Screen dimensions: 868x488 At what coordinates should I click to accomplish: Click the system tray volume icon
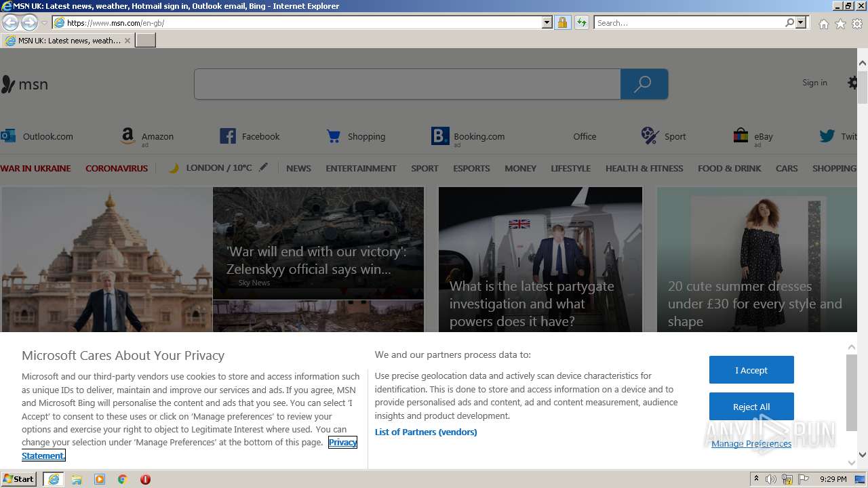coord(771,479)
